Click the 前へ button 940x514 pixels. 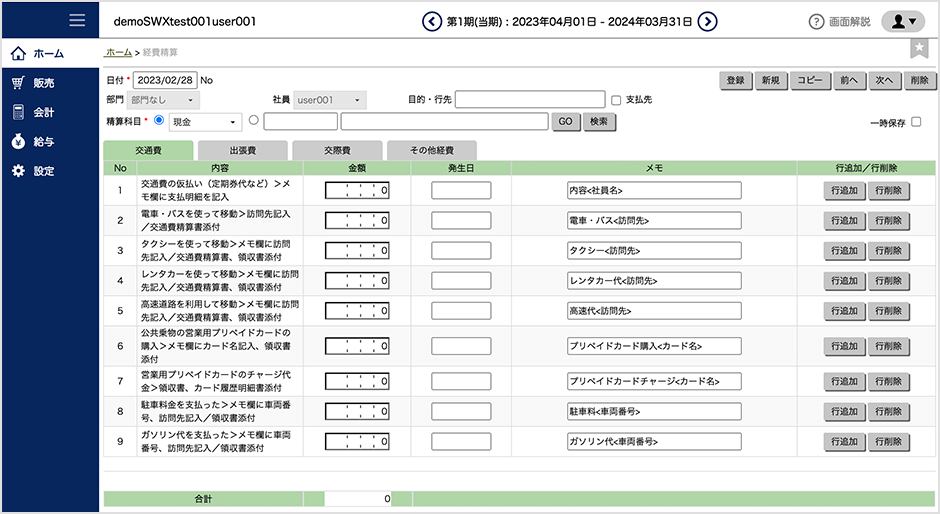click(849, 80)
